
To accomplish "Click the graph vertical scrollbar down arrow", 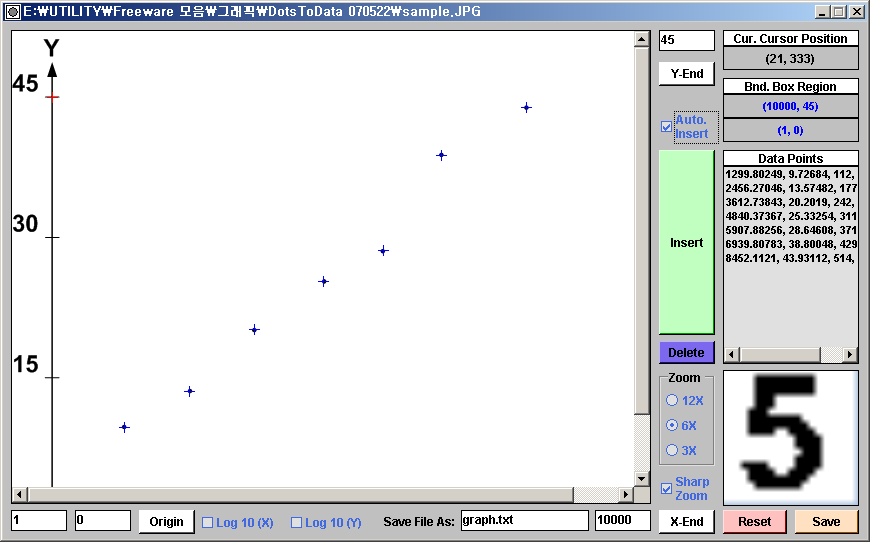I will (x=641, y=478).
